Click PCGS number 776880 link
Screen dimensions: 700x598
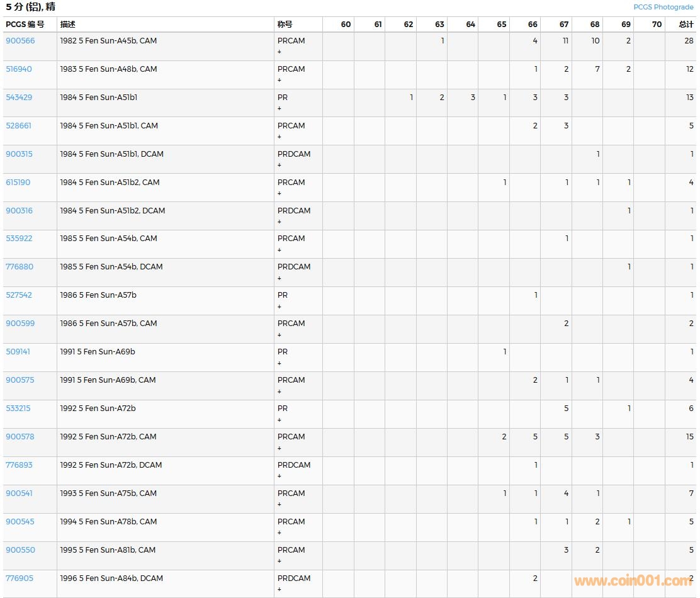(19, 267)
